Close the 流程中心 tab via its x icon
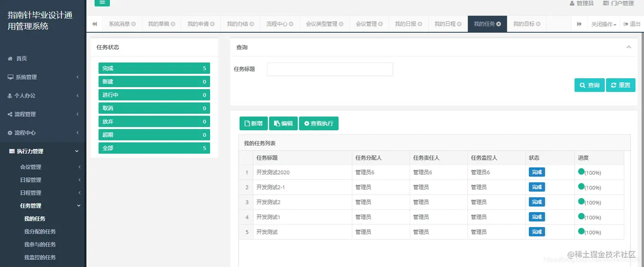 [292, 24]
